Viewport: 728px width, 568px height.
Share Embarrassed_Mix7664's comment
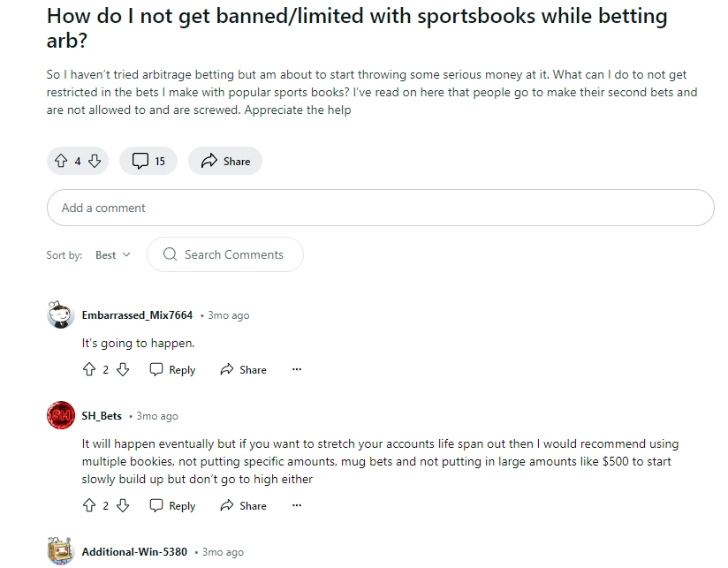pos(243,369)
